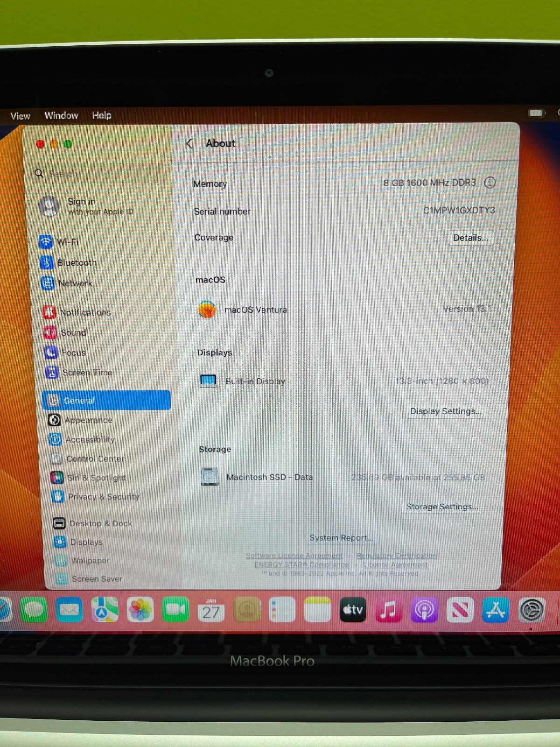Open Notifications settings in sidebar
Viewport: 560px width, 747px height.
click(77, 312)
